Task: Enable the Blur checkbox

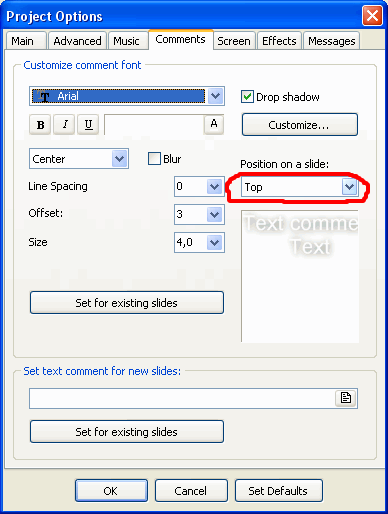Action: pyautogui.click(x=154, y=159)
